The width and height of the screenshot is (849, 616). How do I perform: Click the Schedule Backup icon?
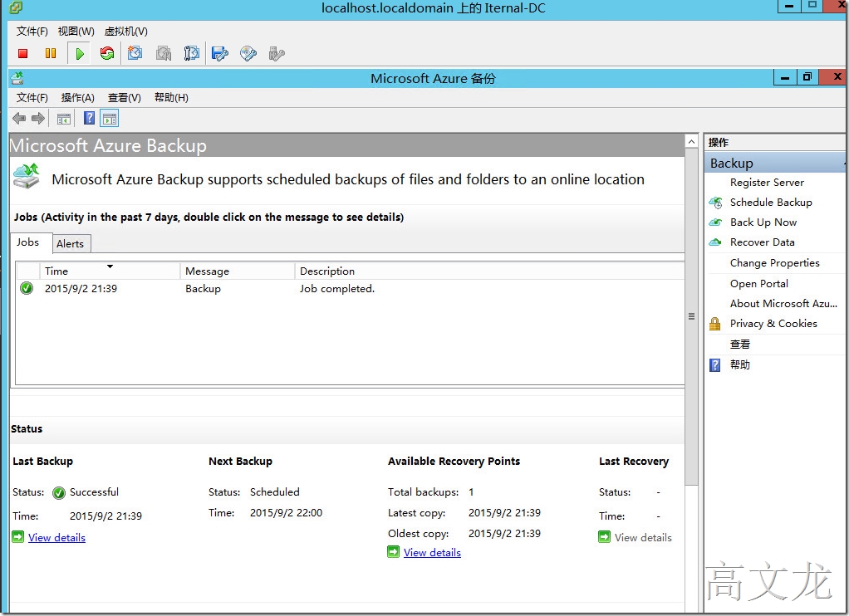point(715,203)
